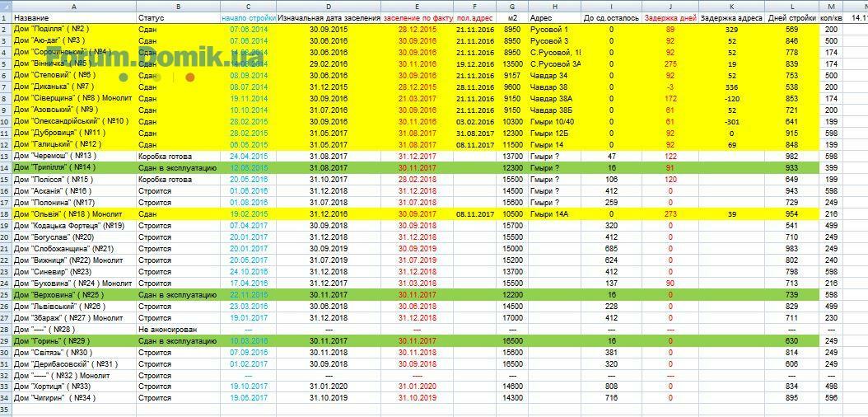Image resolution: width=868 pixels, height=417 pixels.
Task: Select row 34 header number
Action: click(6, 398)
